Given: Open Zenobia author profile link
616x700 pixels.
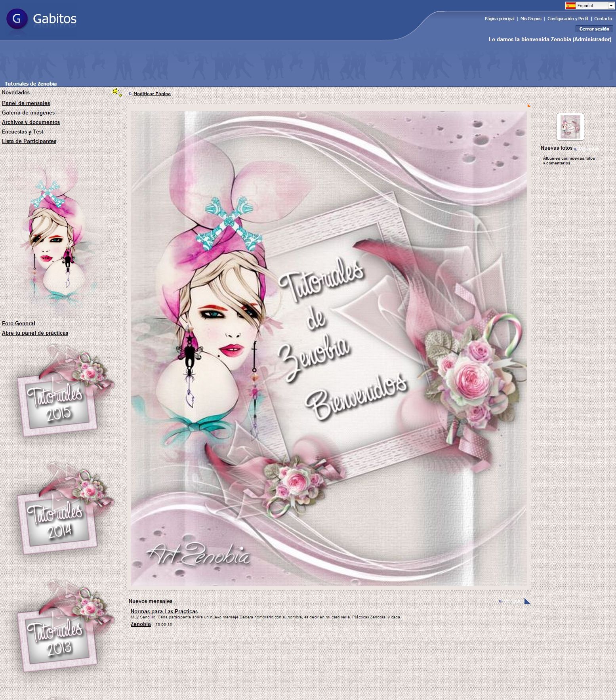Looking at the screenshot, I should tap(141, 624).
